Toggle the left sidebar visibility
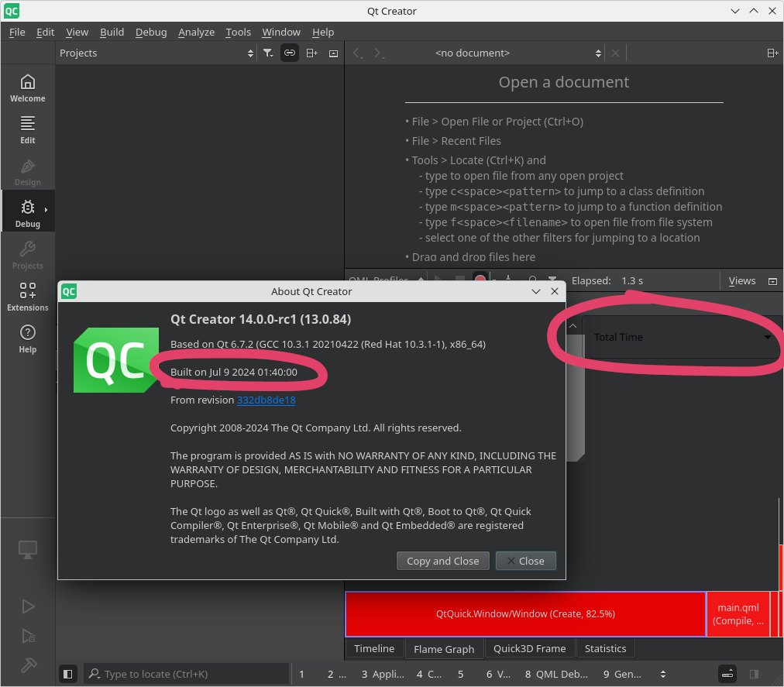Screen dimensions: 784x687 [x=68, y=674]
